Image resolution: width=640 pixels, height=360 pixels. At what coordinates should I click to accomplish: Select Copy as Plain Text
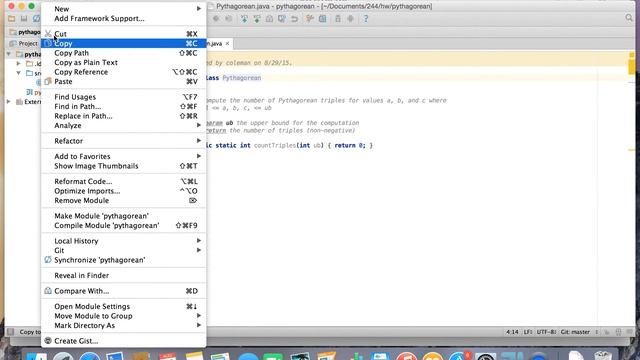coord(123,62)
